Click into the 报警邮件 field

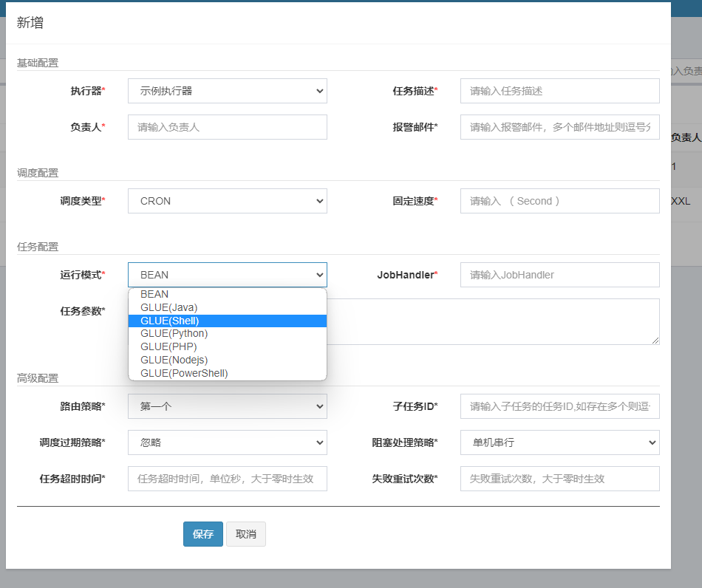click(x=559, y=127)
